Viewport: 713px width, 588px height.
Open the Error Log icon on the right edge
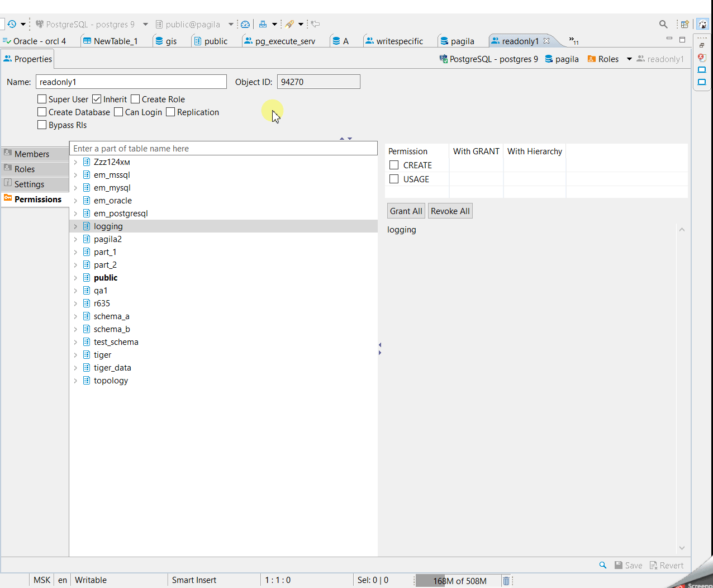[702, 57]
